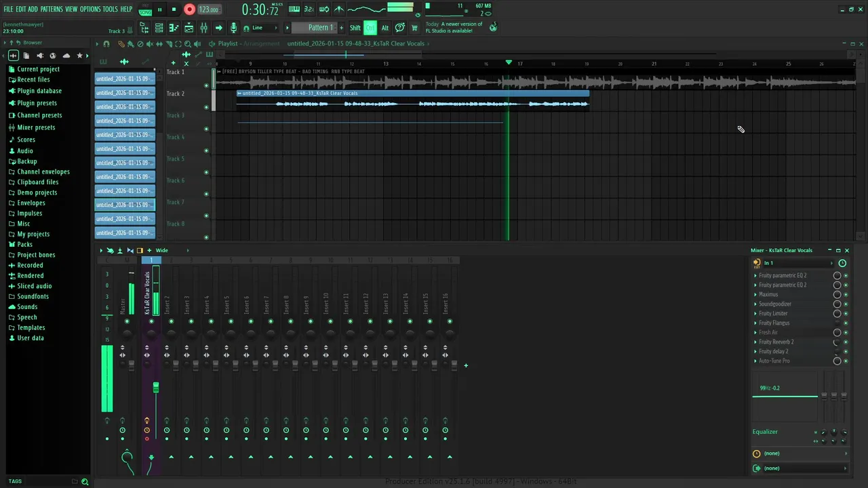868x488 pixels.
Task: Toggle the Ctrl button
Action: pos(370,28)
